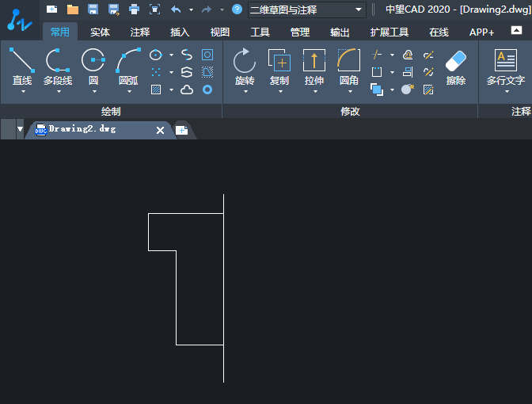Select the 圆弧 arc tool
532x404 pixels.
pos(128,67)
